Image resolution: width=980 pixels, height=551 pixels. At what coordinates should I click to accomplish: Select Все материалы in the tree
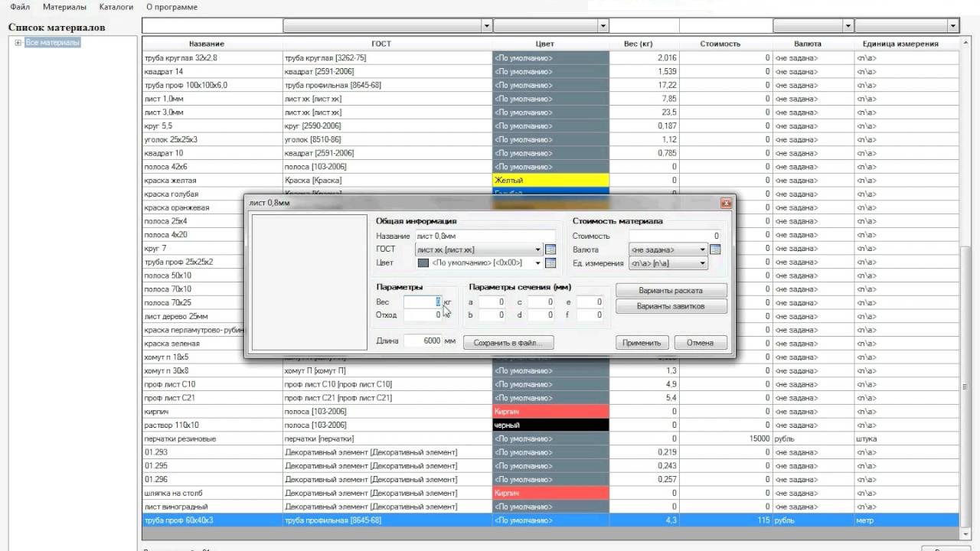click(52, 43)
